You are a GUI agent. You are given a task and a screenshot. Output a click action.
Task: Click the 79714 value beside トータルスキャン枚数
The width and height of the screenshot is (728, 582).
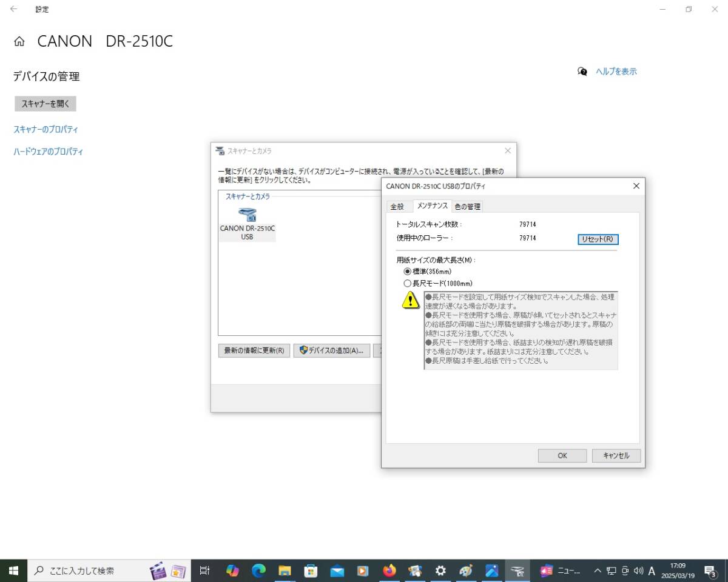pyautogui.click(x=528, y=225)
